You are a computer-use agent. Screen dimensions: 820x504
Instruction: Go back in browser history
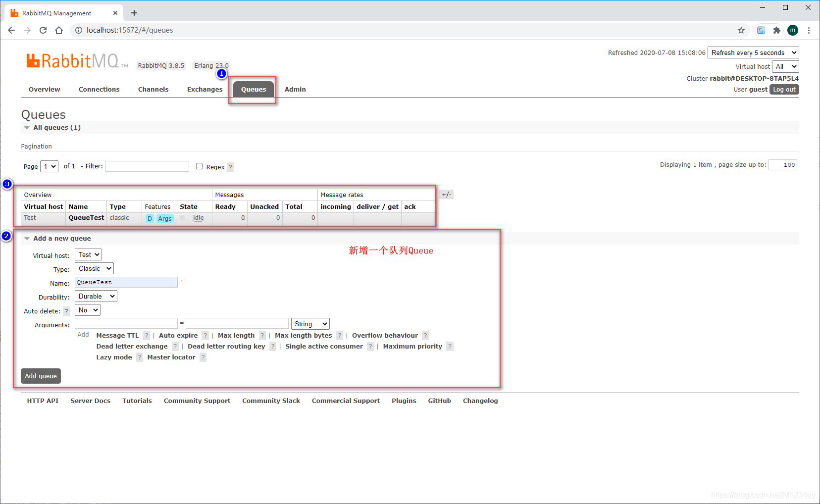pyautogui.click(x=11, y=30)
